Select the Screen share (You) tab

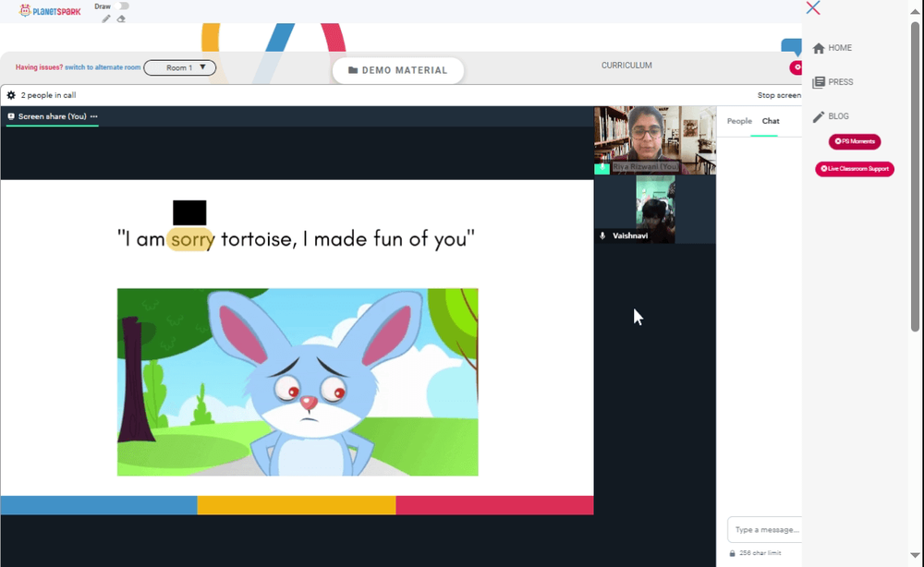pyautogui.click(x=52, y=116)
